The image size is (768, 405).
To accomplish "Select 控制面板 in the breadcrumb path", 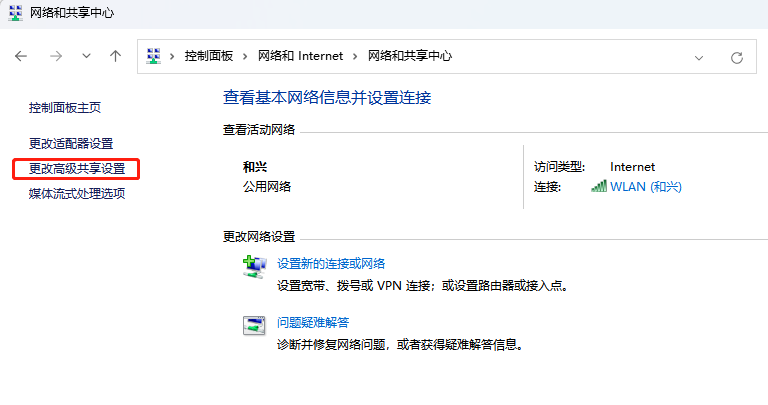I will [x=211, y=57].
